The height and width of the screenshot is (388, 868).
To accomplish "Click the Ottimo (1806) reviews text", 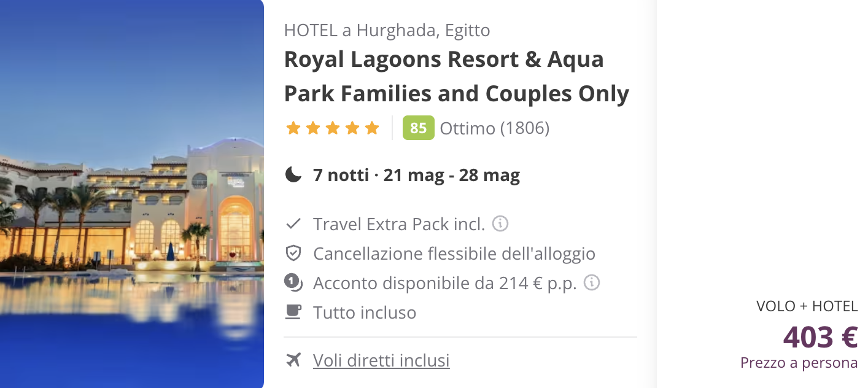I will point(495,128).
